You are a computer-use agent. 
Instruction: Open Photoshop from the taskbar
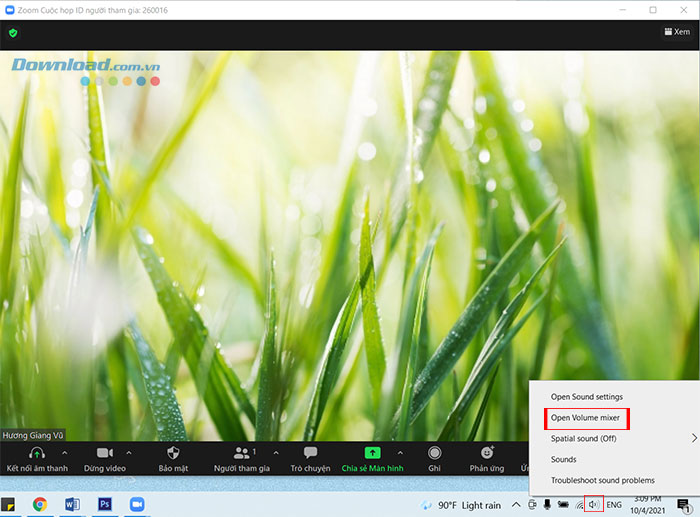104,505
